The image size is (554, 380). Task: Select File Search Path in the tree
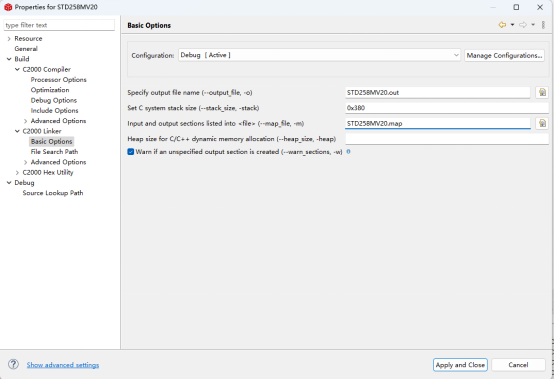click(x=54, y=152)
